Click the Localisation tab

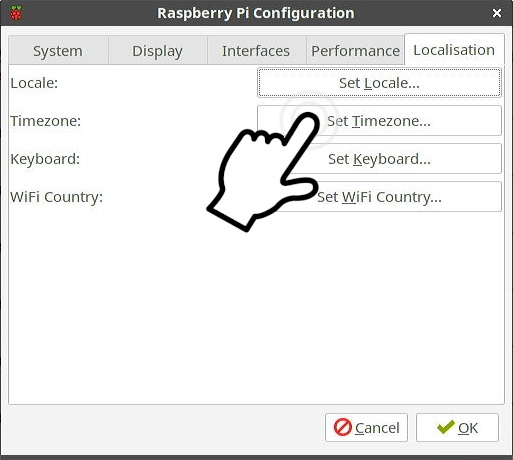(454, 50)
